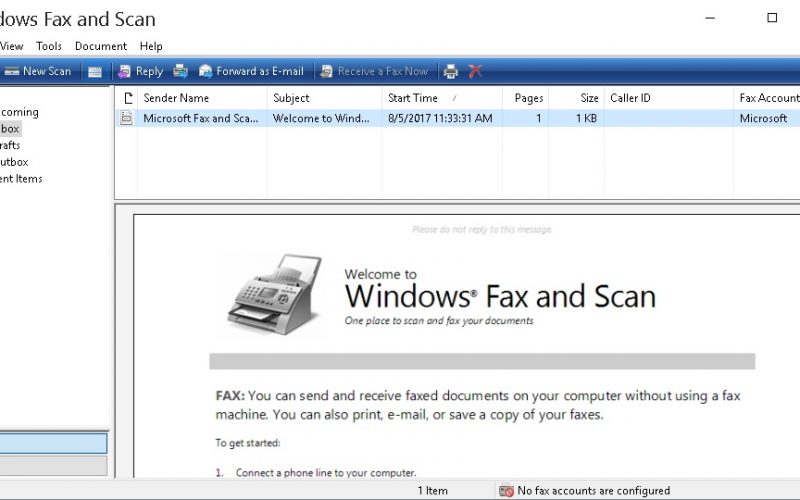
Task: Click the 1 Item status text
Action: [x=433, y=491]
